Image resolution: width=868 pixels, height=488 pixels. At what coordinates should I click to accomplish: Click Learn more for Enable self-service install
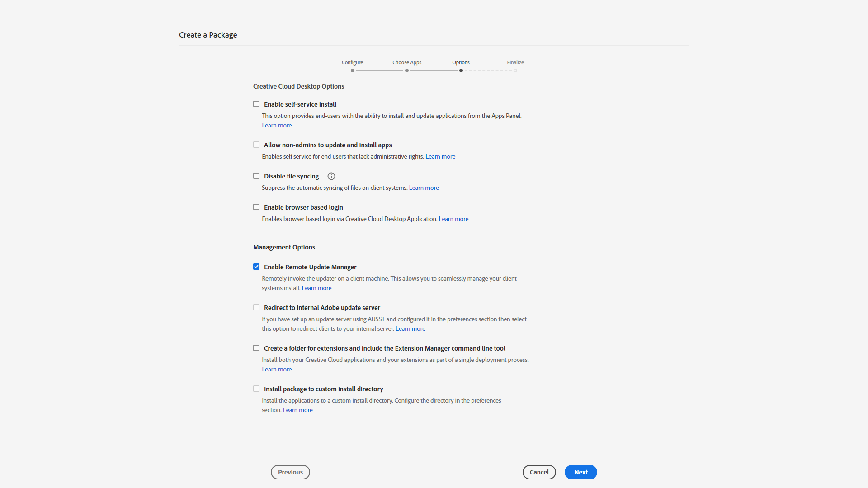[x=277, y=125]
